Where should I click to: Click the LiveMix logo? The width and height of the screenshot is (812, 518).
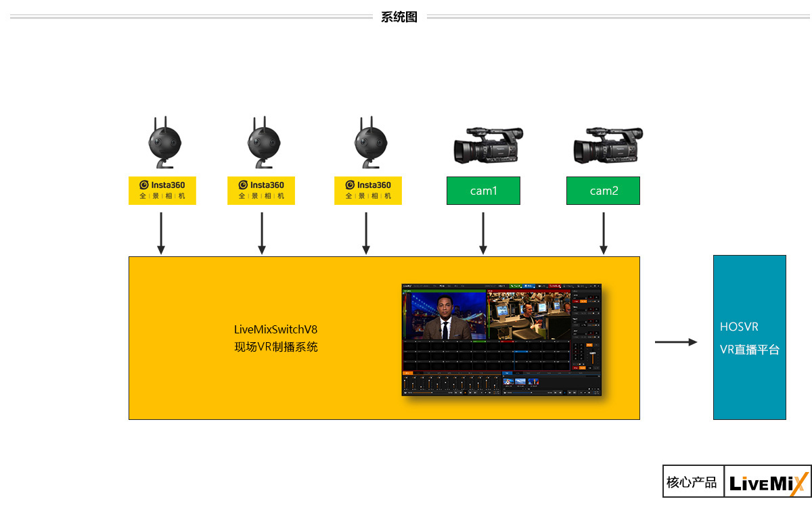pos(768,482)
